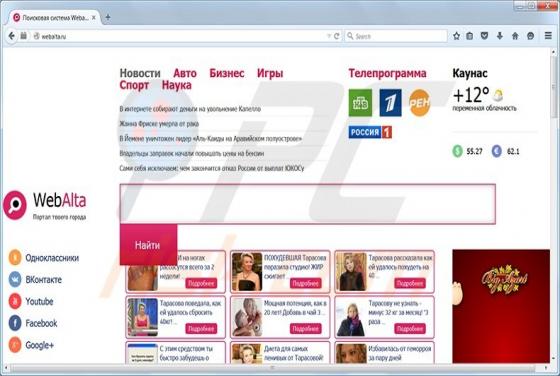Open the Firefox hamburger menu
Screen dimensions: 560x376
(x=548, y=36)
